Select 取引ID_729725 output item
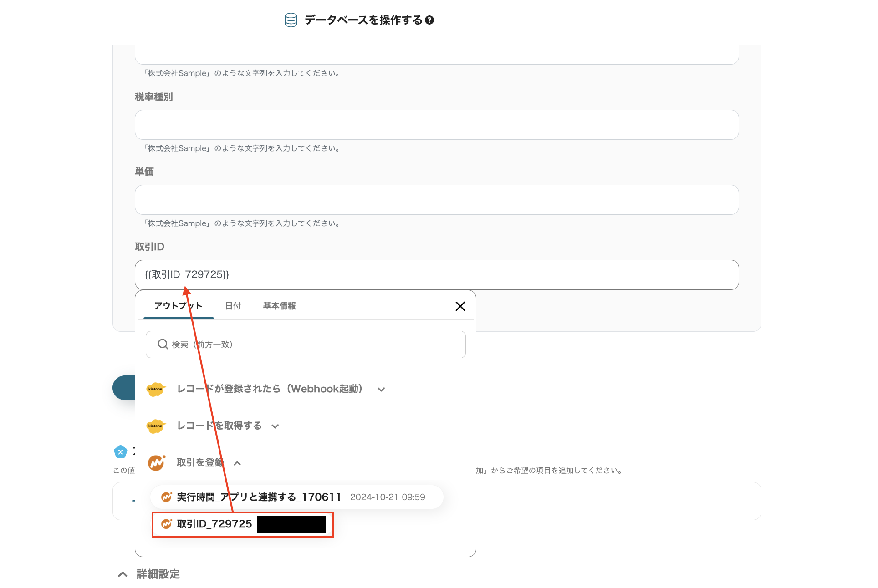Viewport: 878px width, 588px height. pos(214,524)
